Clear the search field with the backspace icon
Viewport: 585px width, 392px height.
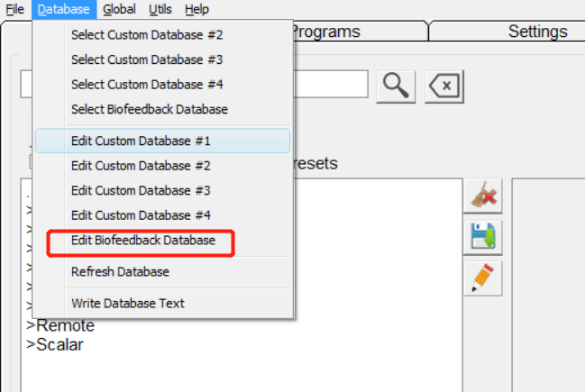click(444, 87)
